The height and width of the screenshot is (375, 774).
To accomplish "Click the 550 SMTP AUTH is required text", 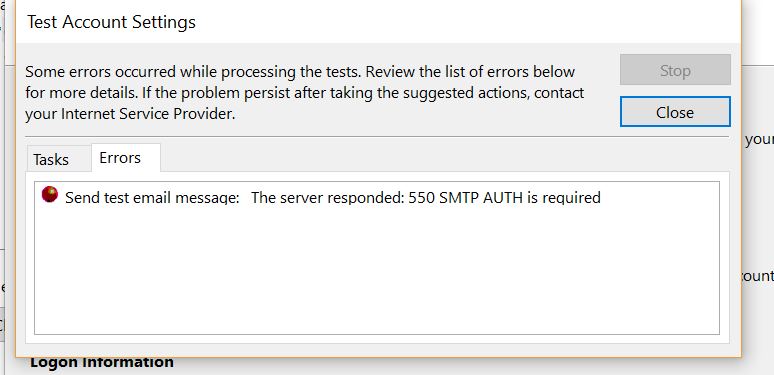I will pyautogui.click(x=504, y=197).
